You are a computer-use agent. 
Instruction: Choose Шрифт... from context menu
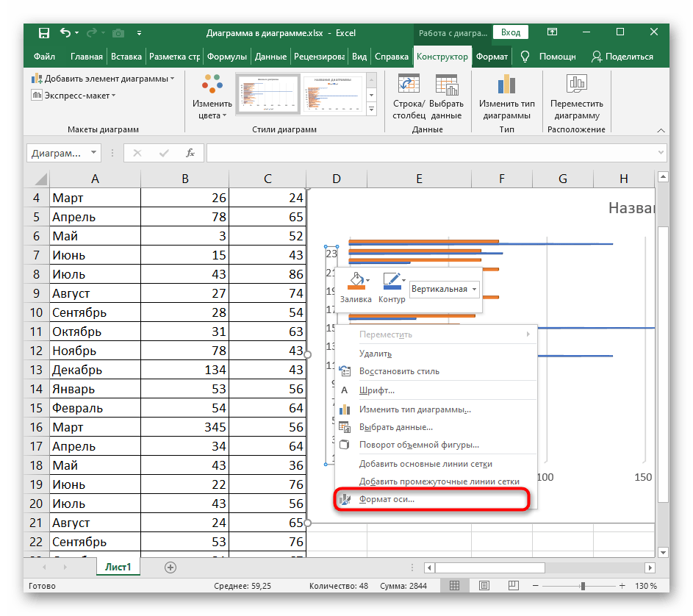click(x=436, y=390)
